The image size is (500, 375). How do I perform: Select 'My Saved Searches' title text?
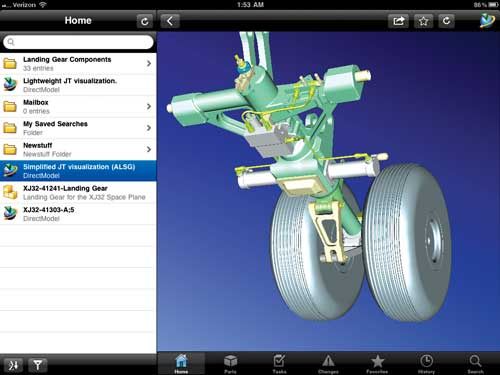point(55,124)
